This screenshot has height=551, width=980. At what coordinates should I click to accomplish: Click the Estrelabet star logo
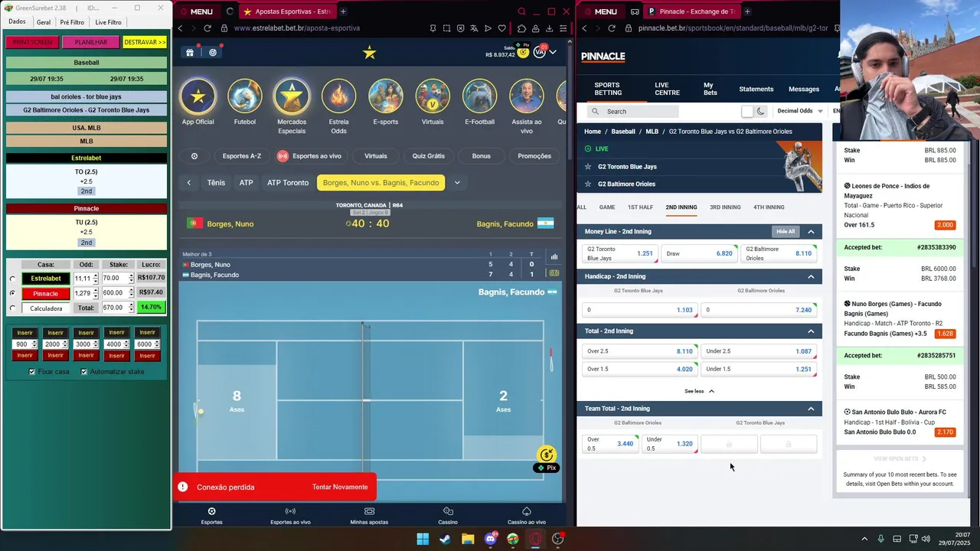point(369,52)
